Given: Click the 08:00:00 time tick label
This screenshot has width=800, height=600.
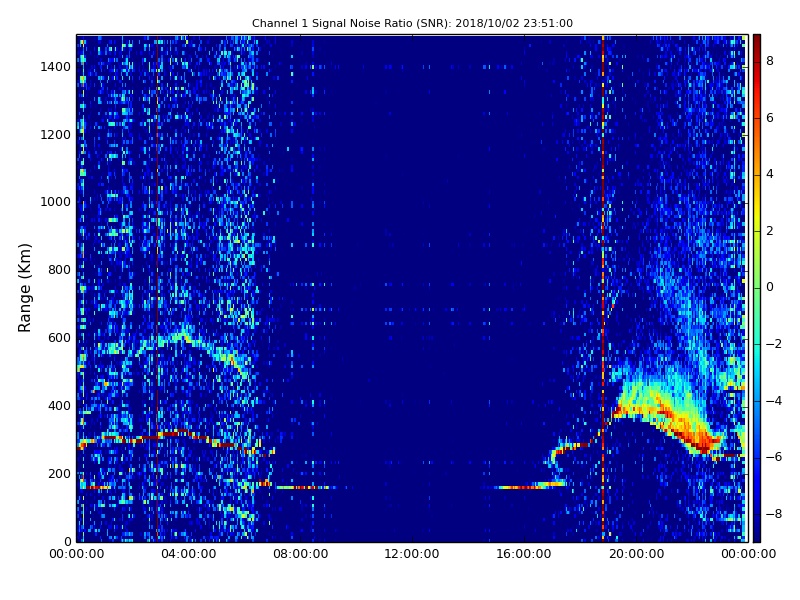Looking at the screenshot, I should [301, 554].
